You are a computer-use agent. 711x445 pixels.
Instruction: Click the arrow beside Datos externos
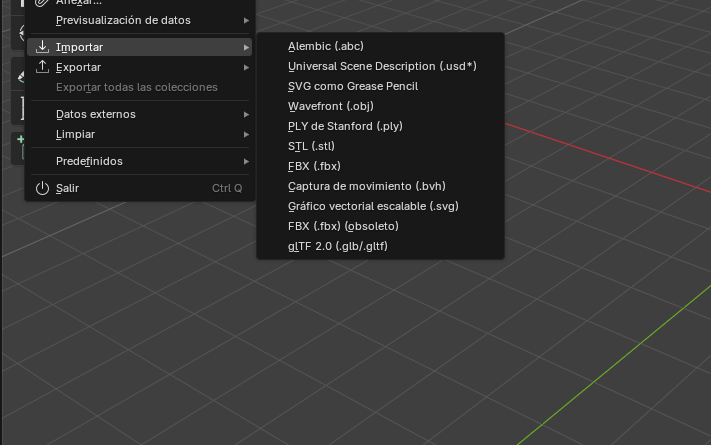pyautogui.click(x=246, y=114)
